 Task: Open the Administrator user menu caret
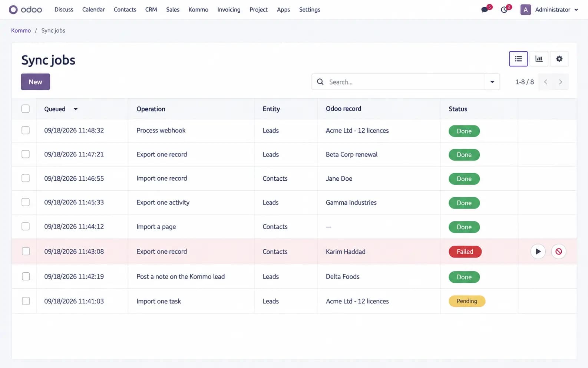[576, 10]
